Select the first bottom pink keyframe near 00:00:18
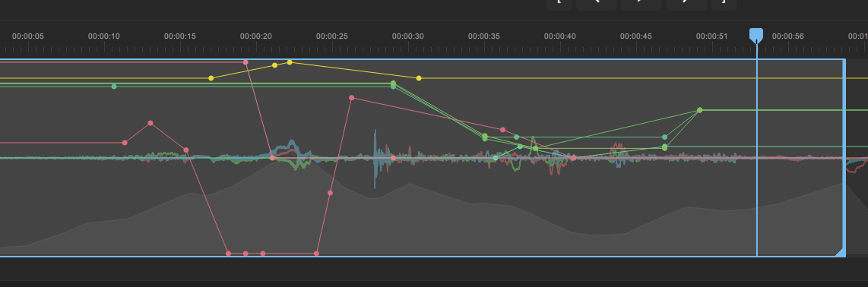 point(229,254)
